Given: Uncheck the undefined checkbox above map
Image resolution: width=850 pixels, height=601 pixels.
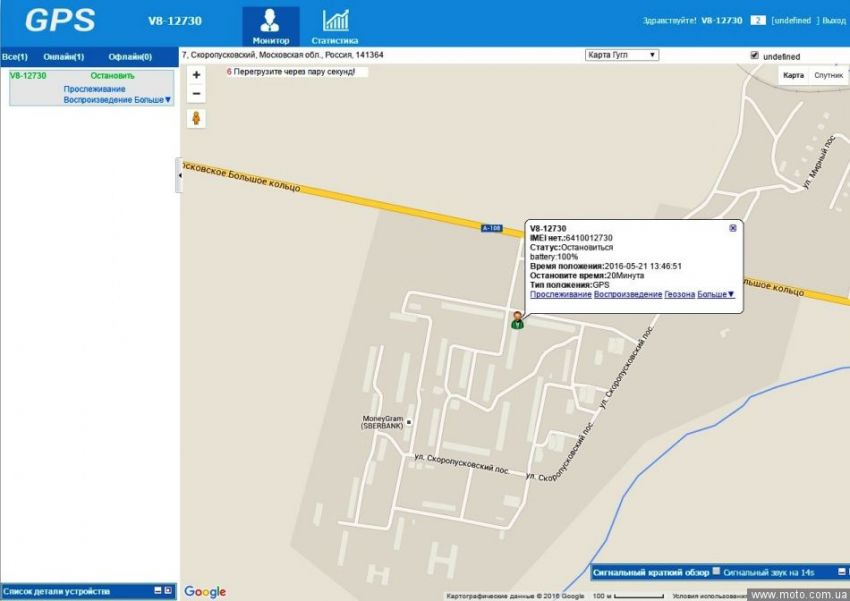Looking at the screenshot, I should (754, 55).
